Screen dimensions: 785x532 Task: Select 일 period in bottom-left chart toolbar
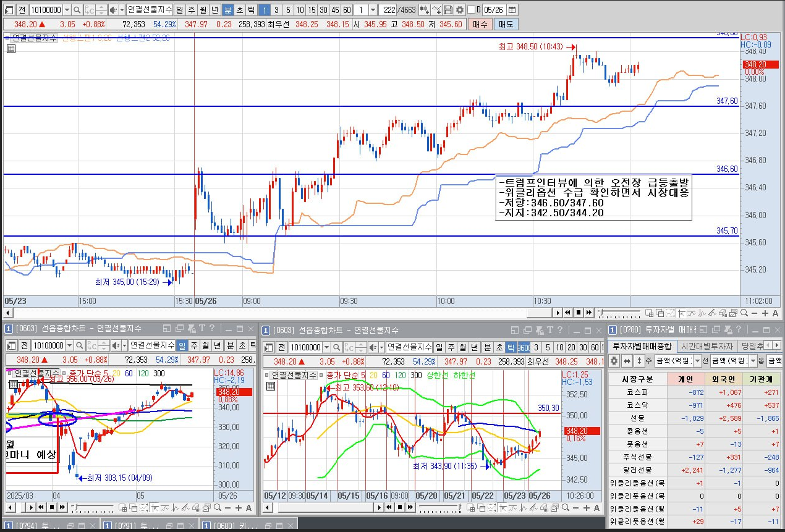(182, 345)
